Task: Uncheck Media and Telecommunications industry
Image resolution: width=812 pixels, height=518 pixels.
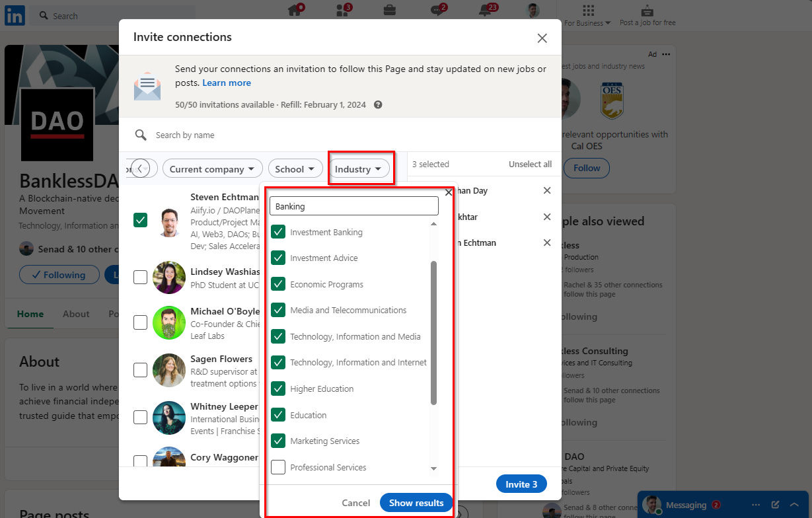Action: (x=278, y=310)
